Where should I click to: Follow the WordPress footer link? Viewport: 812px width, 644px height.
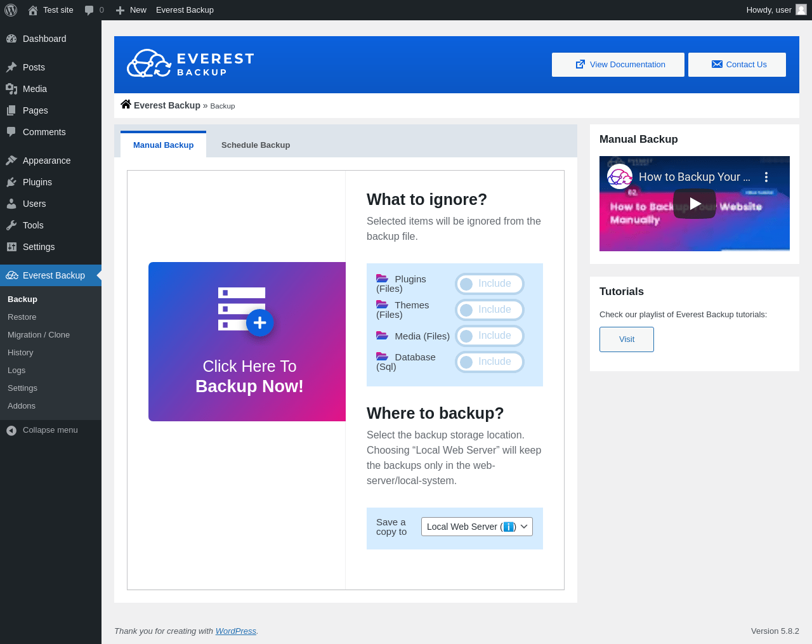pyautogui.click(x=236, y=631)
